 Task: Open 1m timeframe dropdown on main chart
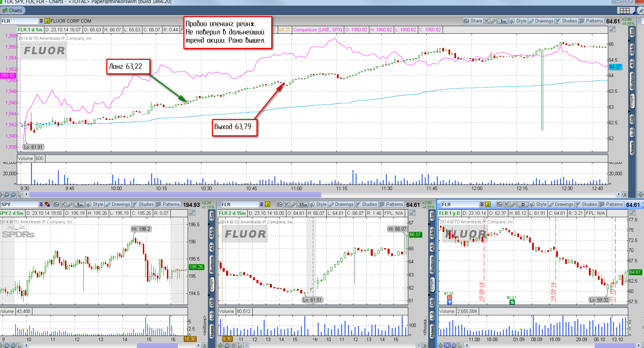click(503, 21)
